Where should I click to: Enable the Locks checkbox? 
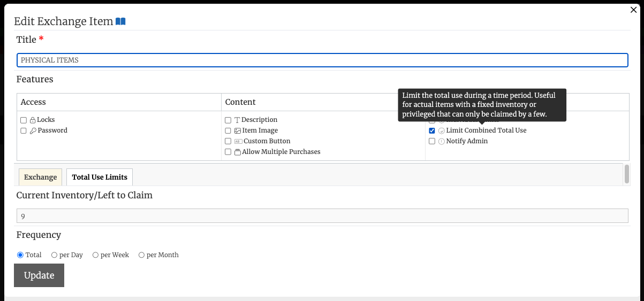coord(24,120)
